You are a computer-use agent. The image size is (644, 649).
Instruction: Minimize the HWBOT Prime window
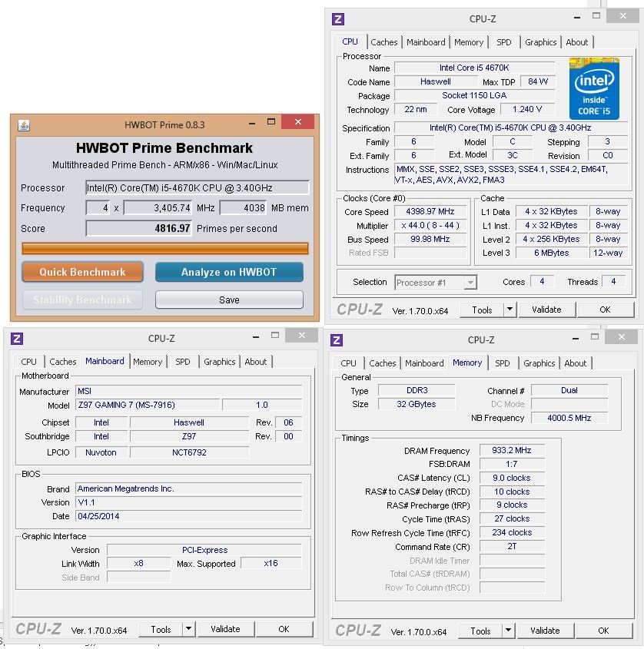252,123
